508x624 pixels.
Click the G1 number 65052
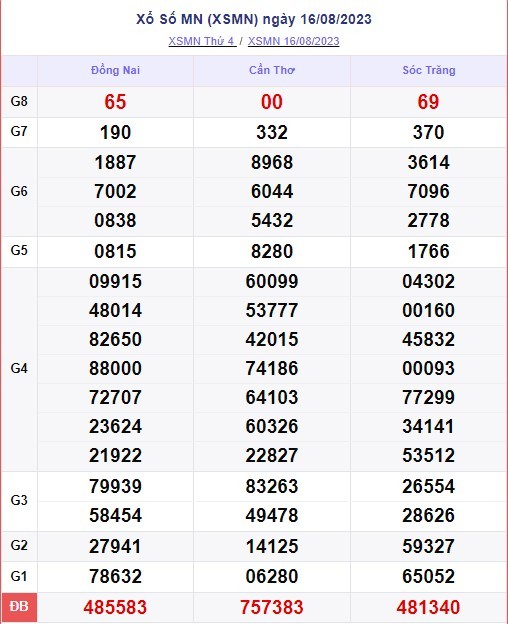click(428, 577)
